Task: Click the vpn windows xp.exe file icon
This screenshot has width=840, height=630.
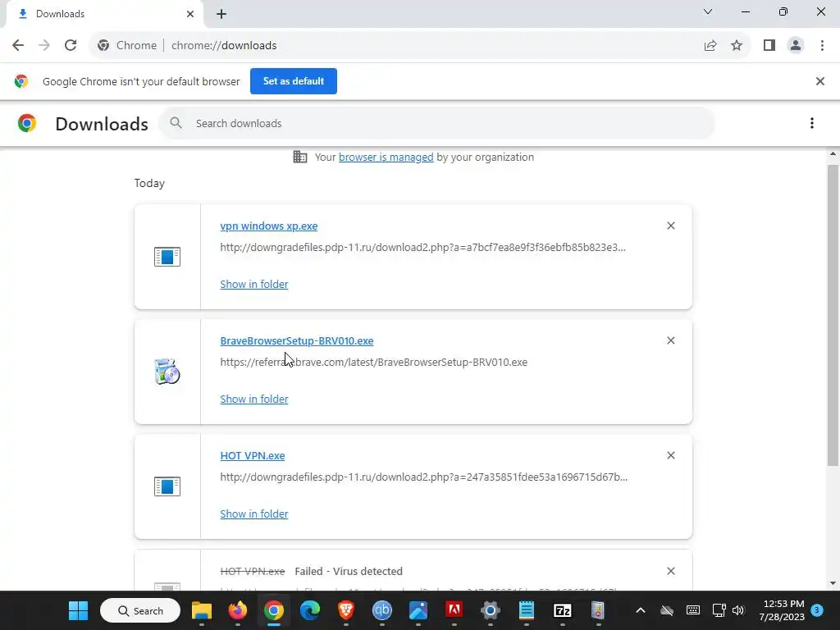Action: click(x=167, y=257)
